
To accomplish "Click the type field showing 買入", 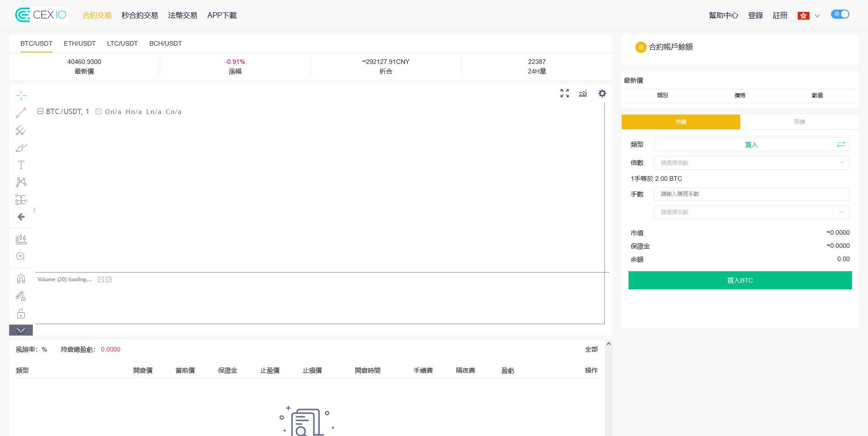I will coord(751,145).
